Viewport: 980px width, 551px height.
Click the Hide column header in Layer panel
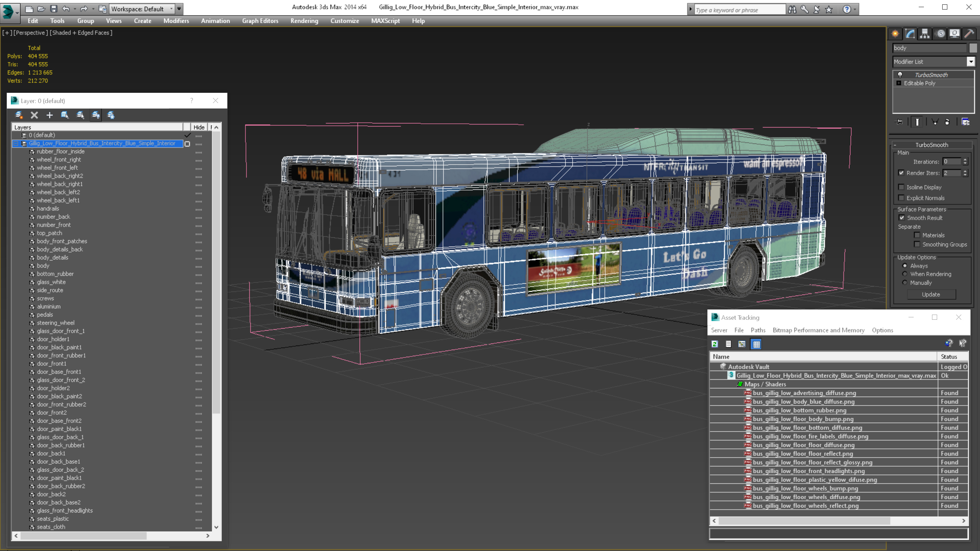199,127
